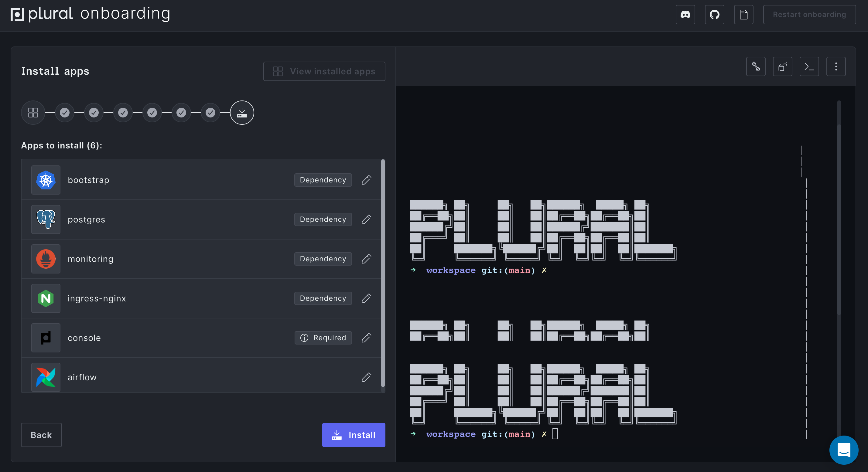The image size is (868, 472).
Task: Go to the fifth completed checkmark step
Action: (x=181, y=112)
